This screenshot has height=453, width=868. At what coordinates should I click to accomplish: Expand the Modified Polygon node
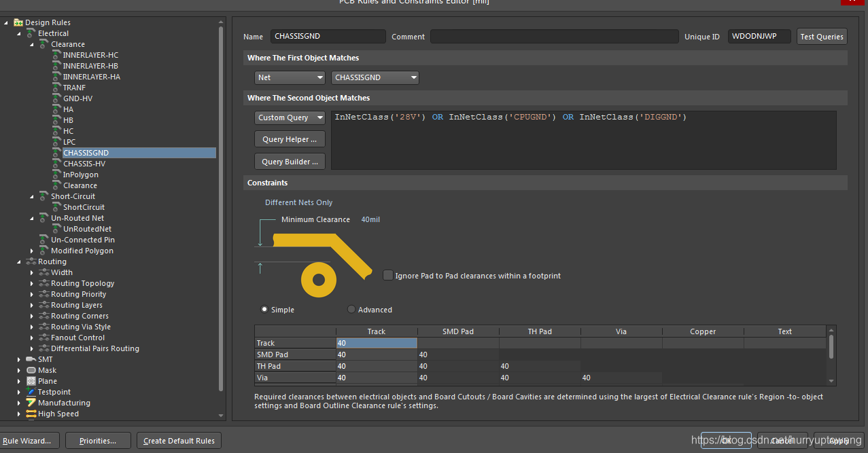pos(32,251)
